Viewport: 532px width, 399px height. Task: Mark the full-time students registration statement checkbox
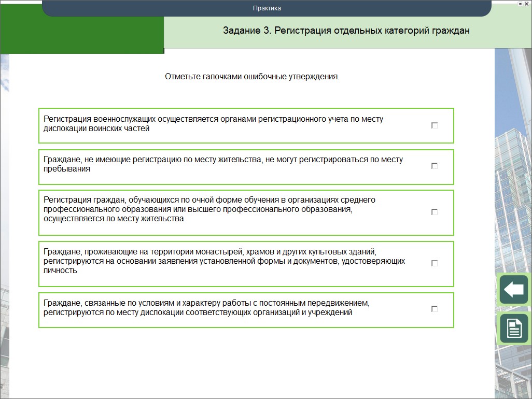pos(435,212)
